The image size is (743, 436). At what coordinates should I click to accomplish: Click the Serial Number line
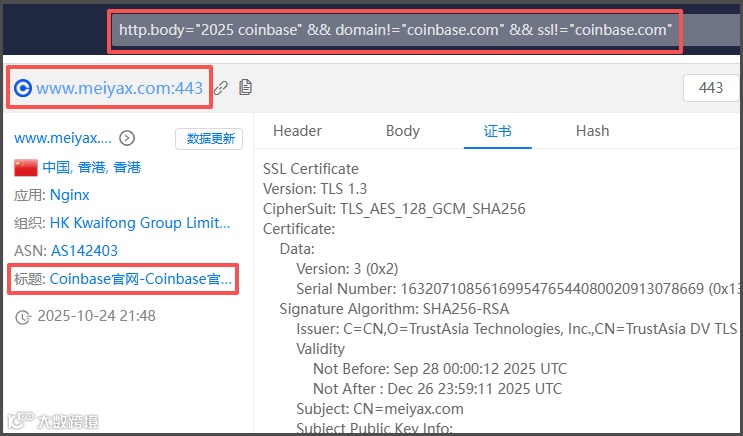tap(518, 289)
